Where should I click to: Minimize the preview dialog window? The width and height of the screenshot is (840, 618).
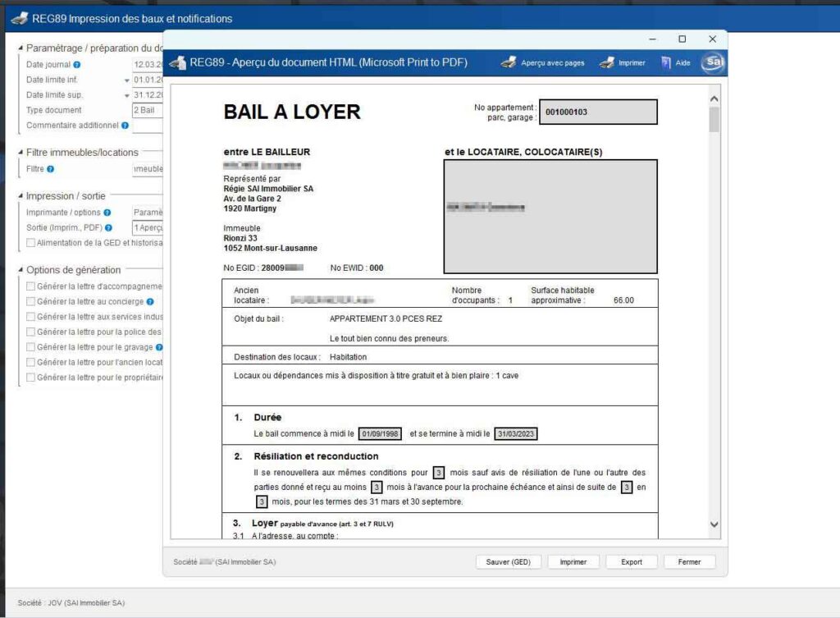(652, 39)
